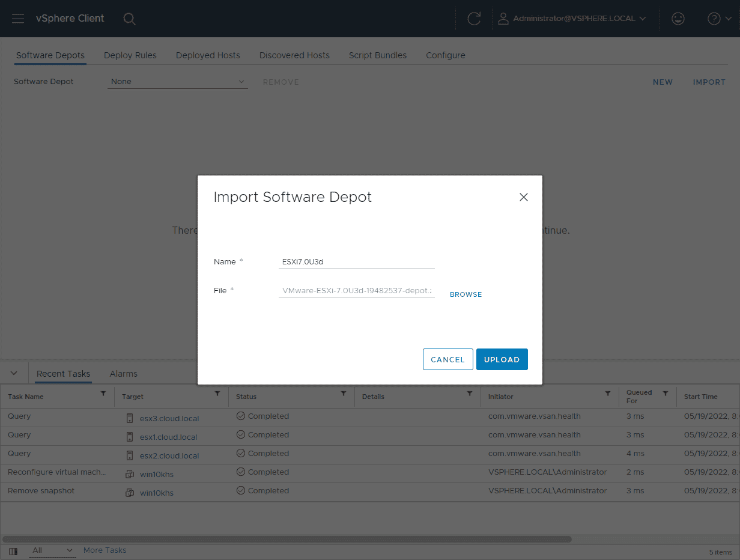
Task: Click Completed status icon for Remove snapshot
Action: pos(241,490)
